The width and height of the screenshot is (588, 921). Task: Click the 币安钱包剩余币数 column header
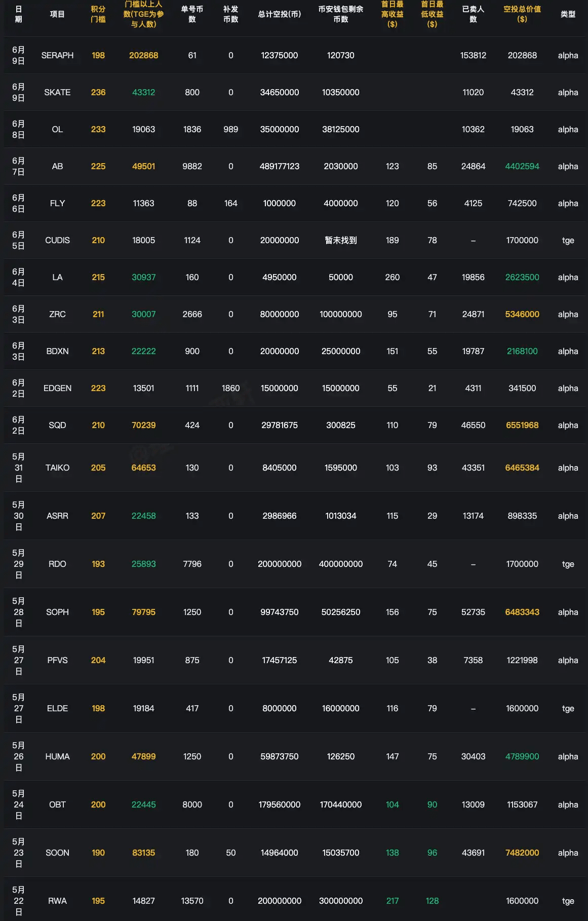pos(341,14)
